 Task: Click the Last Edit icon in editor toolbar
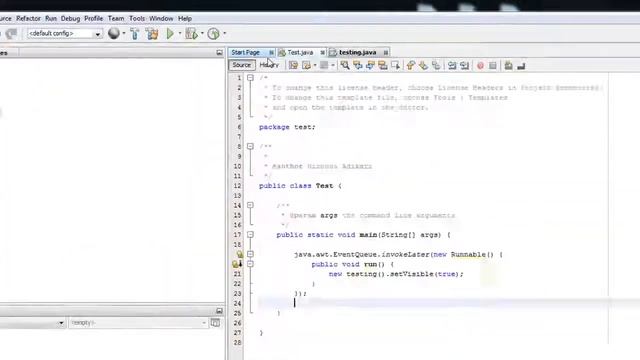point(293,65)
